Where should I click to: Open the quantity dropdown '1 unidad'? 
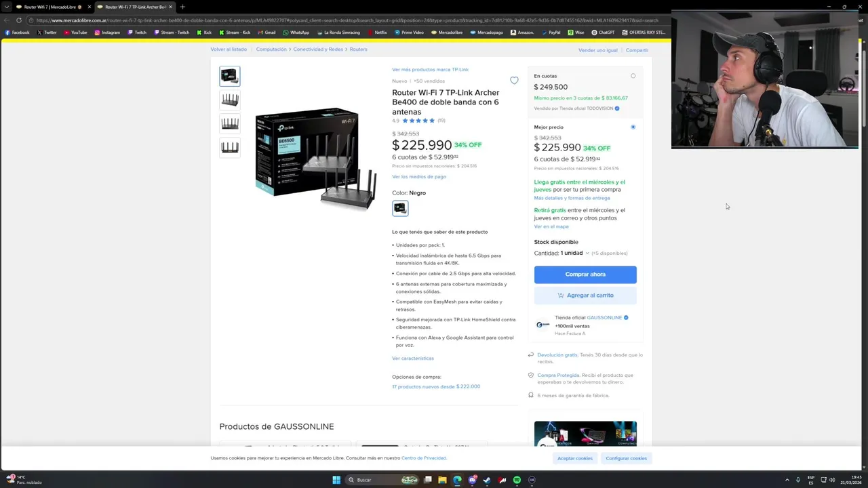[x=574, y=253]
